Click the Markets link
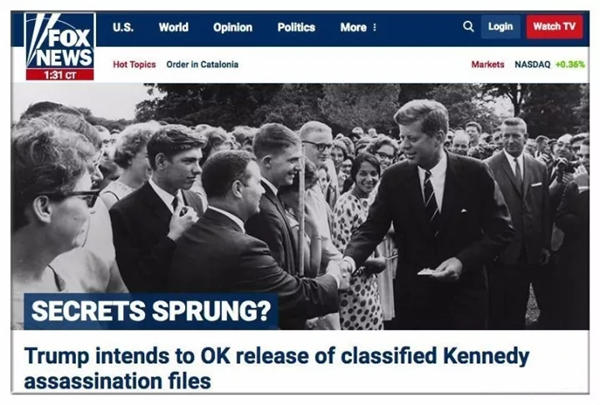Image resolution: width=600 pixels, height=405 pixels. 488,64
